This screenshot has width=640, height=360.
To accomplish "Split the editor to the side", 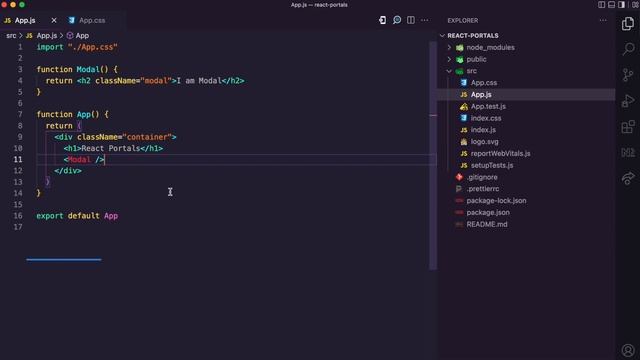I will pos(411,20).
